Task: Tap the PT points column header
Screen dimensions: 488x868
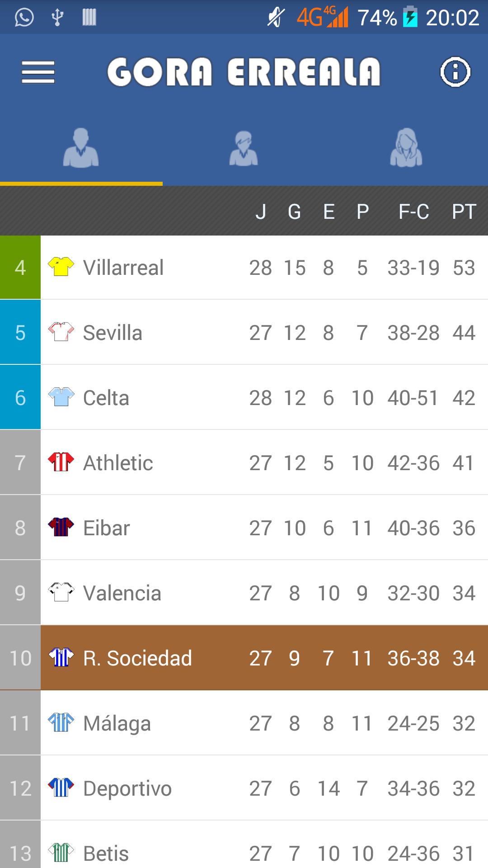Action: [464, 211]
